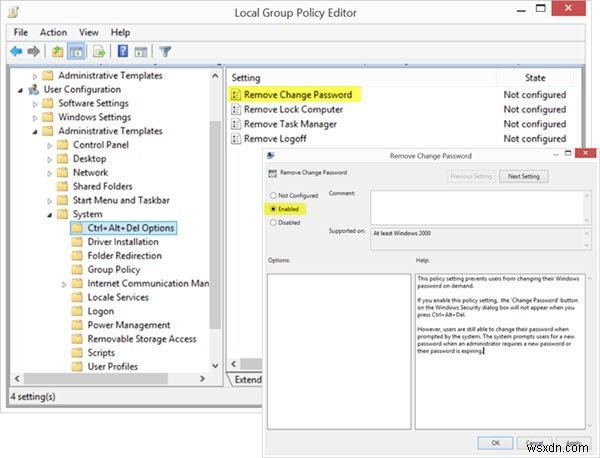Click the Power Management folder icon
This screenshot has height=458, width=600.
tap(77, 325)
